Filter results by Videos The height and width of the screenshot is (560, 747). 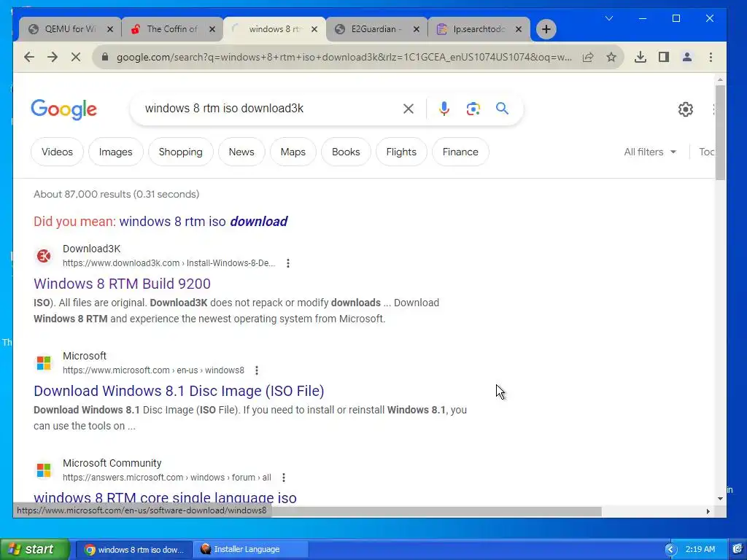(x=57, y=152)
